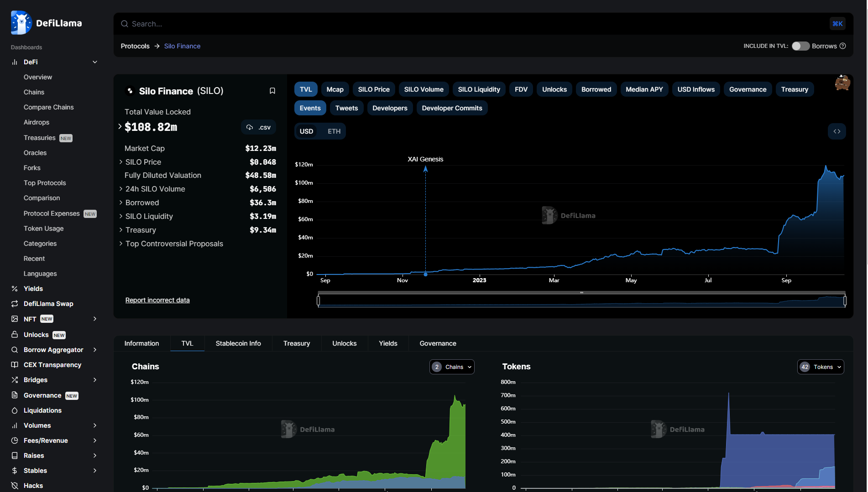Expand the NFT sidebar section chevron
The width and height of the screenshot is (868, 492).
95,319
